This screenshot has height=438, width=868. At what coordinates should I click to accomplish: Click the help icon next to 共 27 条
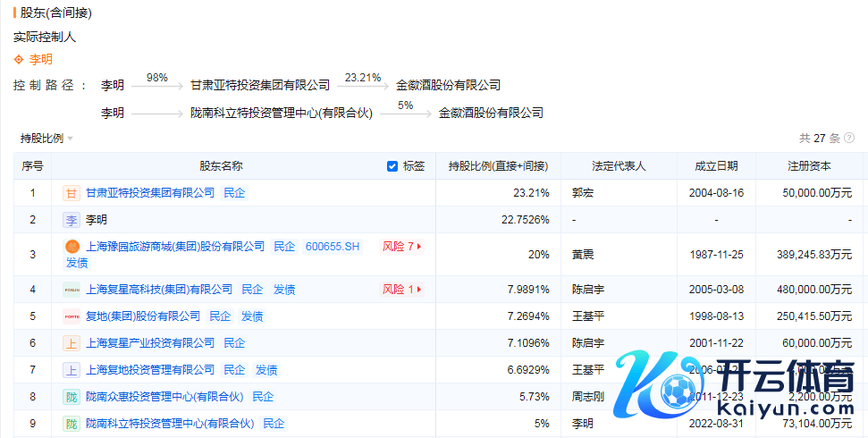pos(848,139)
